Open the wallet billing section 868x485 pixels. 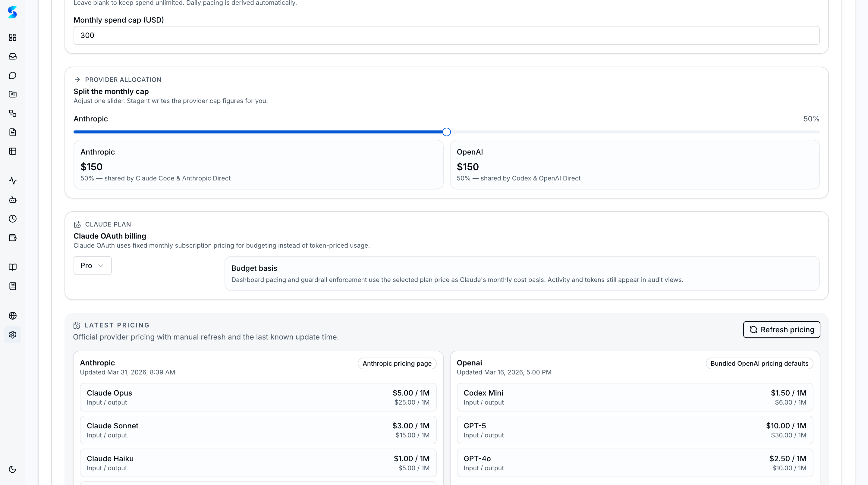[12, 237]
